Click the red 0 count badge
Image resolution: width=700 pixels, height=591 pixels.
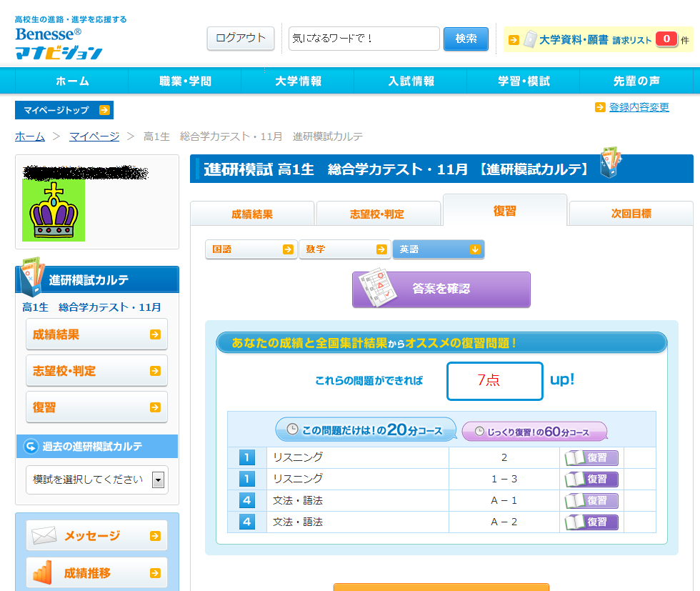666,39
